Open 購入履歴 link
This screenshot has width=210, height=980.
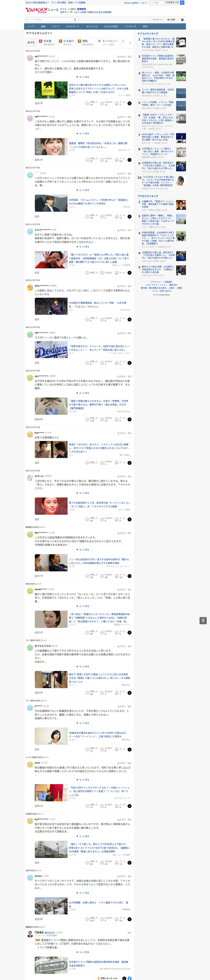pos(171,20)
